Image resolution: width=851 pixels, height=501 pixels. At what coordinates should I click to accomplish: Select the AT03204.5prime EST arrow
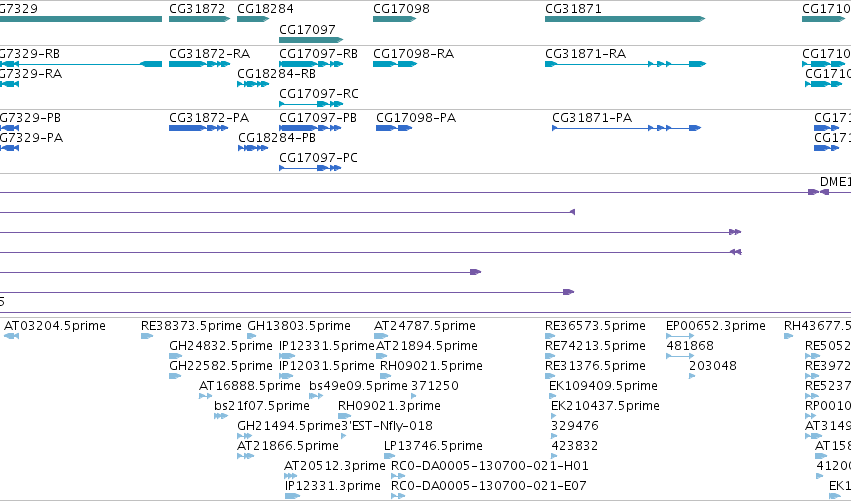(11, 336)
